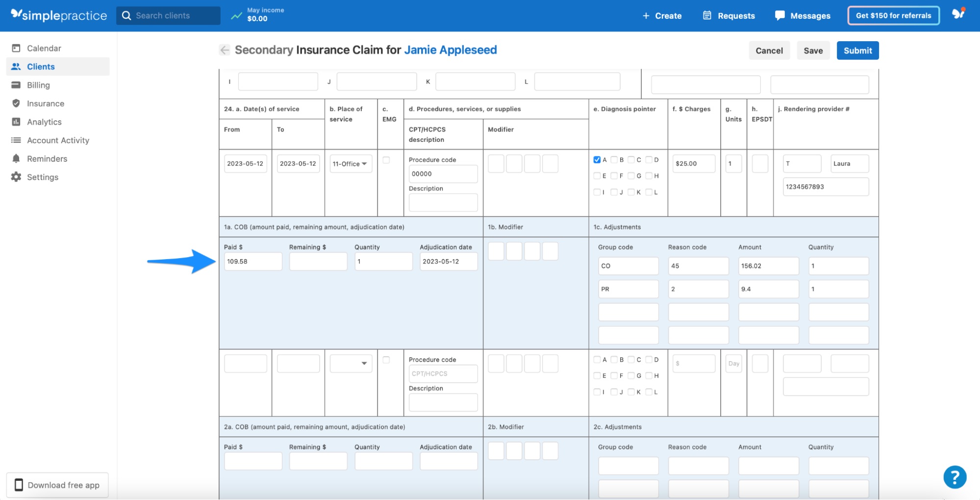Expand the empty place of service dropdown on row two
The image size is (980, 500).
(350, 363)
